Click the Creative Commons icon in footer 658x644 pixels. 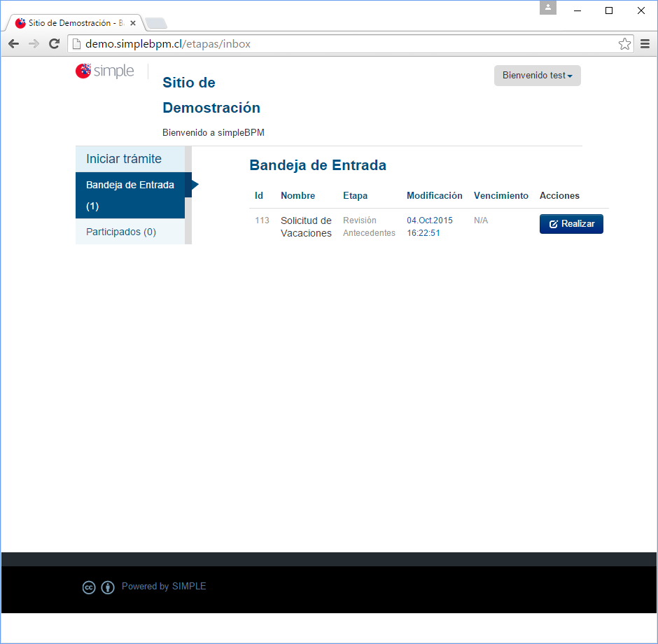click(x=89, y=587)
